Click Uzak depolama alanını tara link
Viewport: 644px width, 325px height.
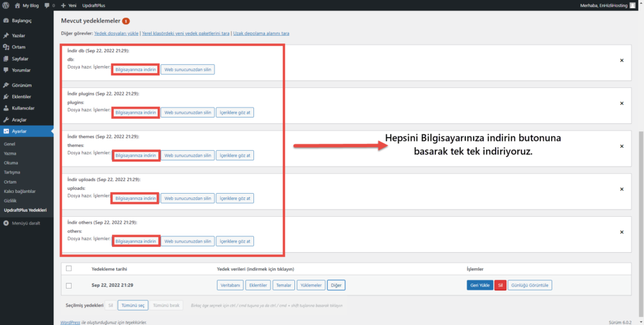point(261,33)
